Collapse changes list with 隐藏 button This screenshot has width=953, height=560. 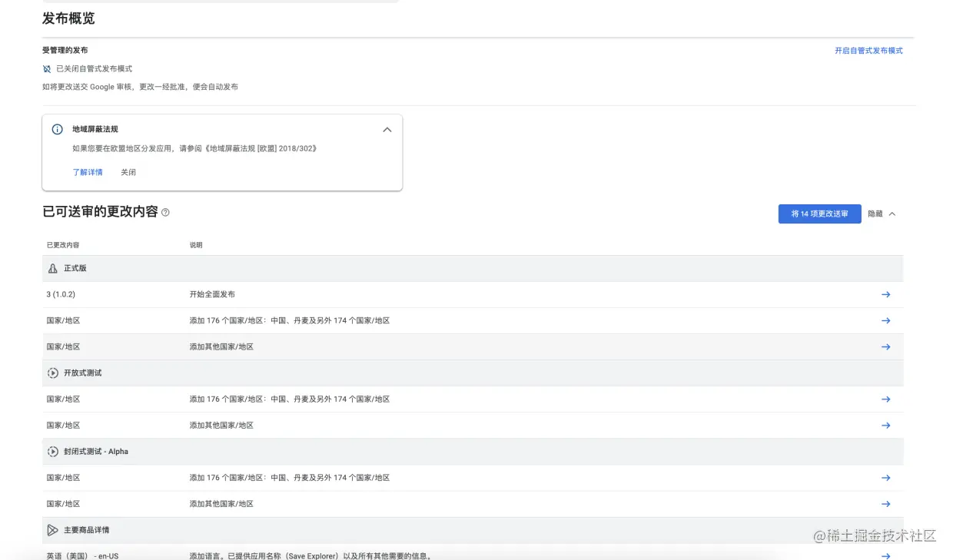coord(882,214)
